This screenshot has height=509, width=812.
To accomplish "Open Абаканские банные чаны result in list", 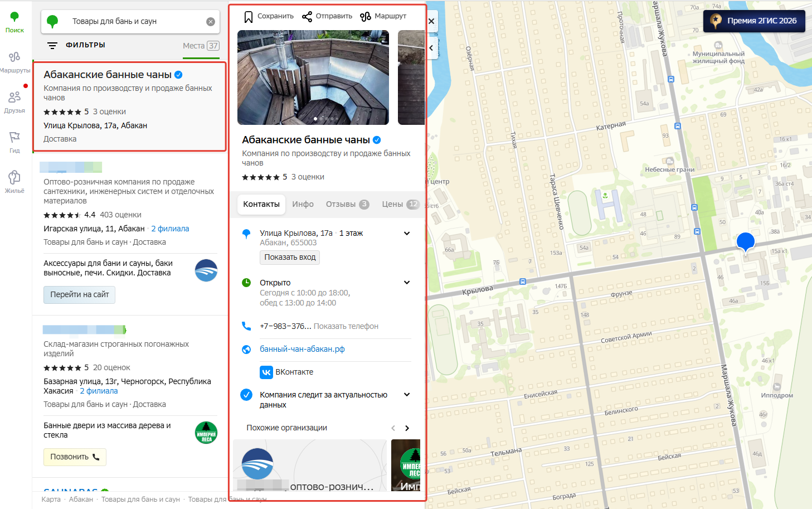I will click(129, 106).
